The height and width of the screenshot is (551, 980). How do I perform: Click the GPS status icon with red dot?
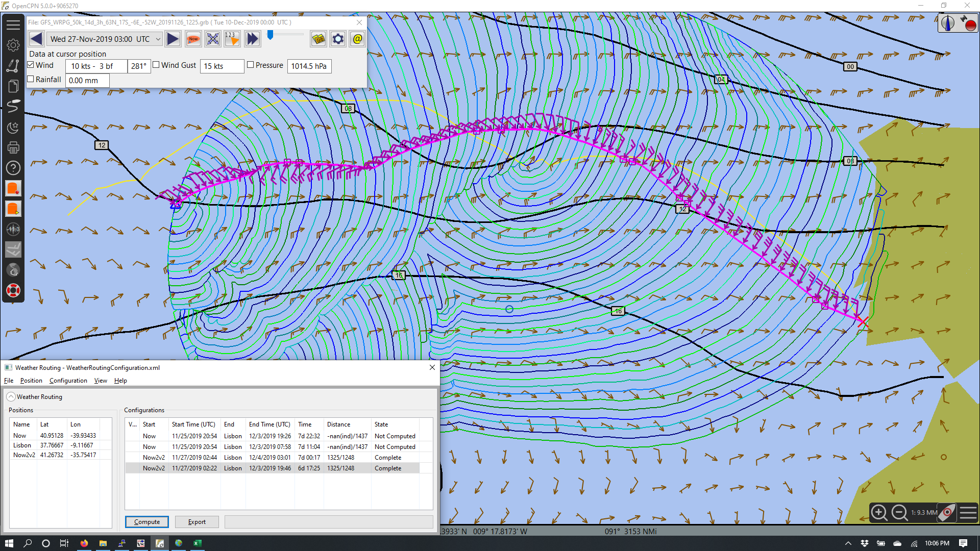click(x=968, y=23)
